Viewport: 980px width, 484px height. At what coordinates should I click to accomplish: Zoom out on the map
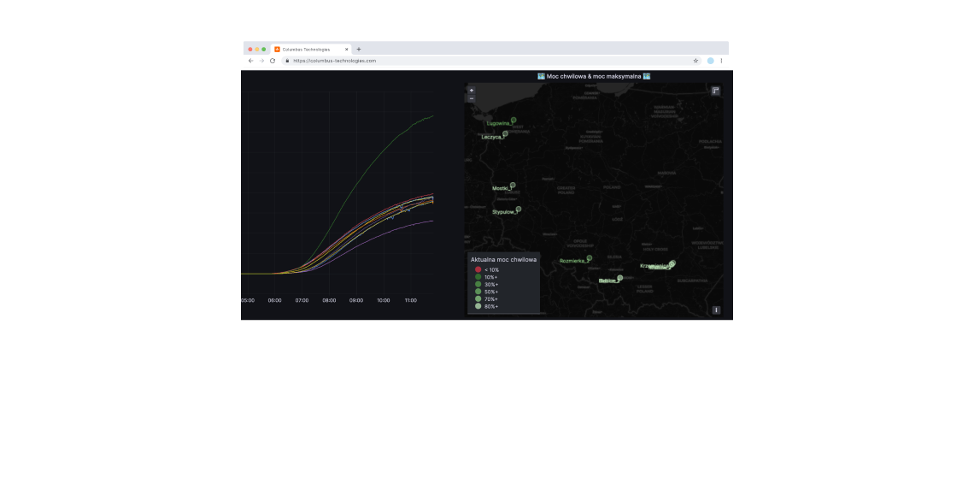[472, 98]
